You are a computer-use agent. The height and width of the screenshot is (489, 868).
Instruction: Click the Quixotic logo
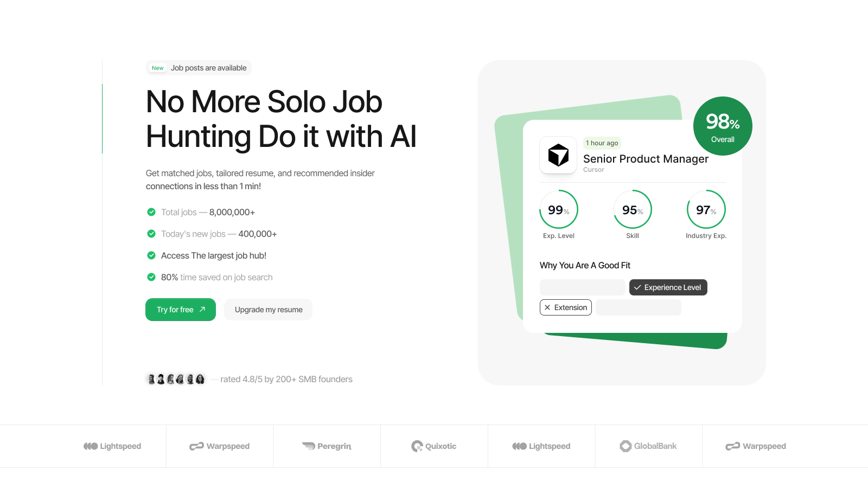pyautogui.click(x=433, y=446)
